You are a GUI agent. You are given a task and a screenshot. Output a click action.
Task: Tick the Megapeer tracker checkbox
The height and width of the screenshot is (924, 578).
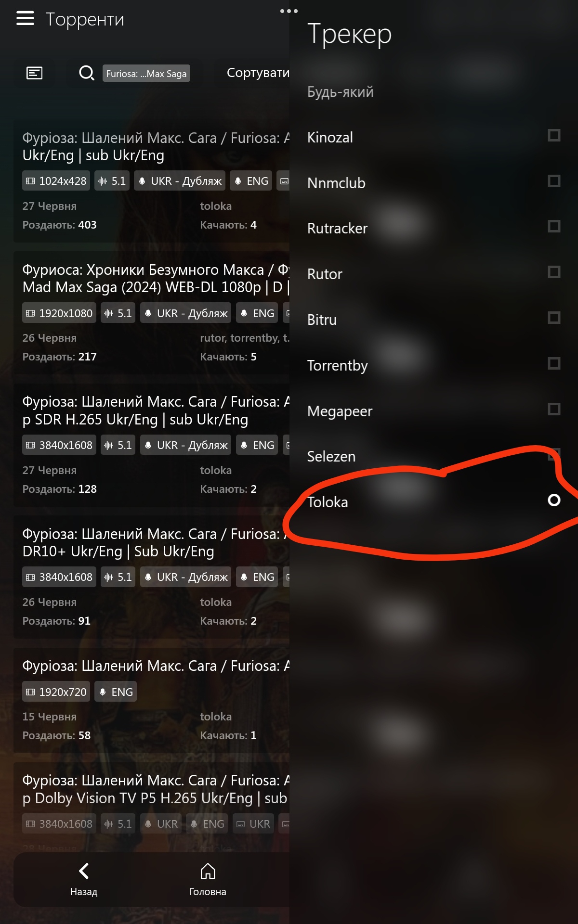pyautogui.click(x=554, y=409)
